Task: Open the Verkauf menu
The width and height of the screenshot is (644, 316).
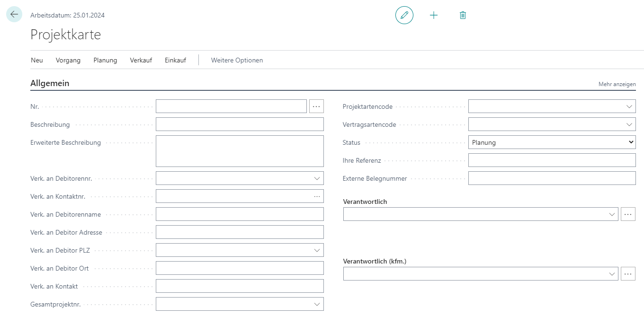Action: [x=141, y=60]
